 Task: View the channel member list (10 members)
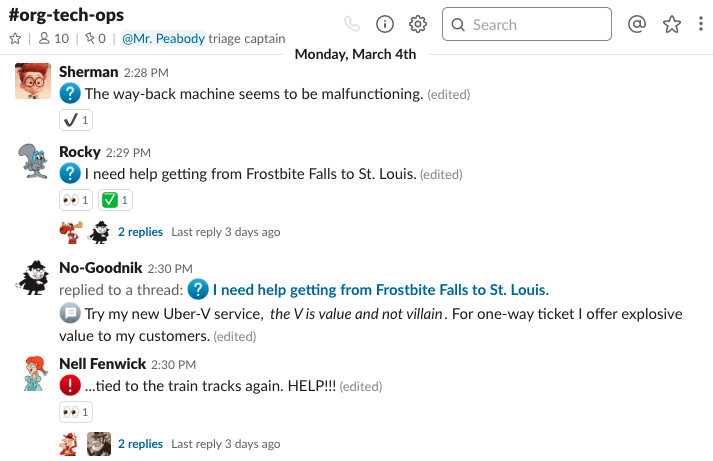53,39
